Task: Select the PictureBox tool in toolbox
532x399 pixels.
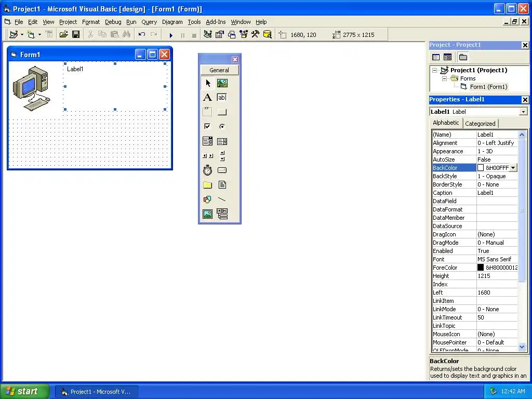Action: pyautogui.click(x=222, y=83)
